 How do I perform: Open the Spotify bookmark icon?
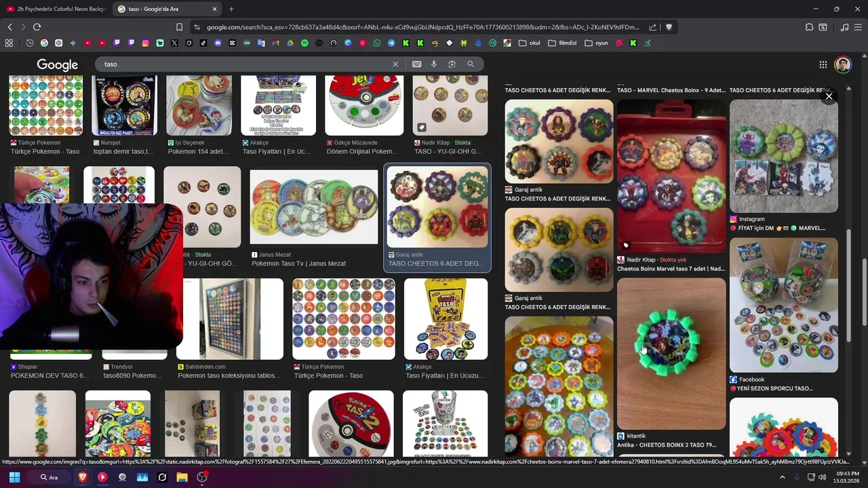tap(304, 43)
